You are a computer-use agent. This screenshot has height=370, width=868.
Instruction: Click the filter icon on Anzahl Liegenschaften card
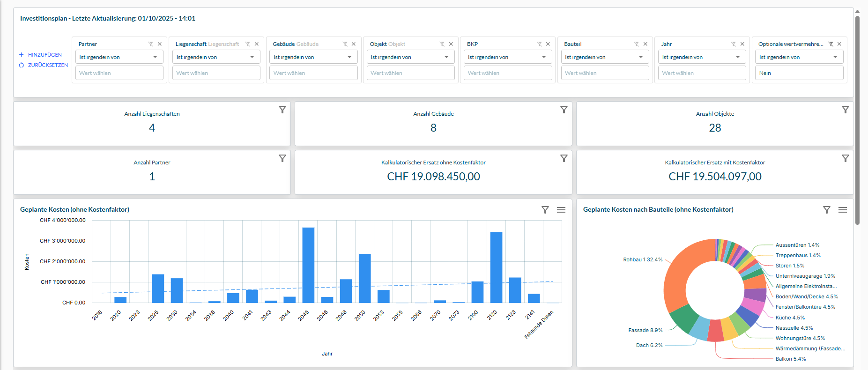[282, 110]
